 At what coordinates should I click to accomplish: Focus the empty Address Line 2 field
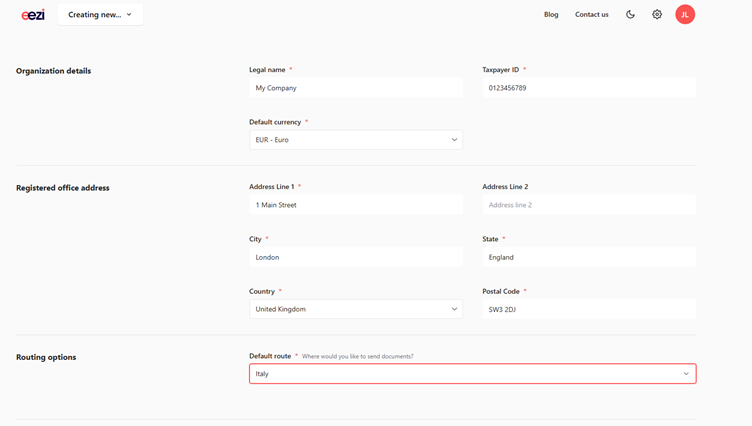click(589, 205)
